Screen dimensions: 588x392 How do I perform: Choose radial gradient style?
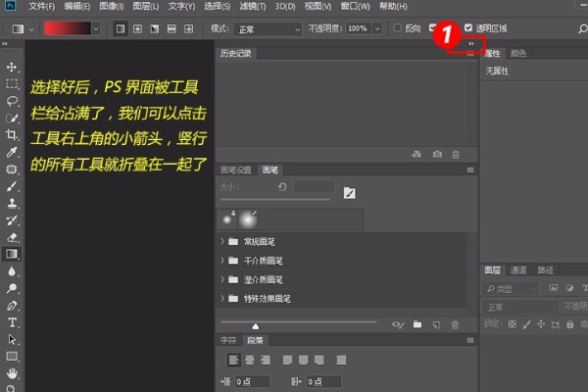[x=137, y=28]
